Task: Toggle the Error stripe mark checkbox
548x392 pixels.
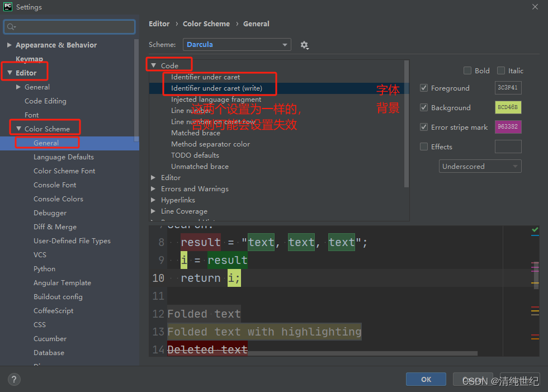Action: 424,127
